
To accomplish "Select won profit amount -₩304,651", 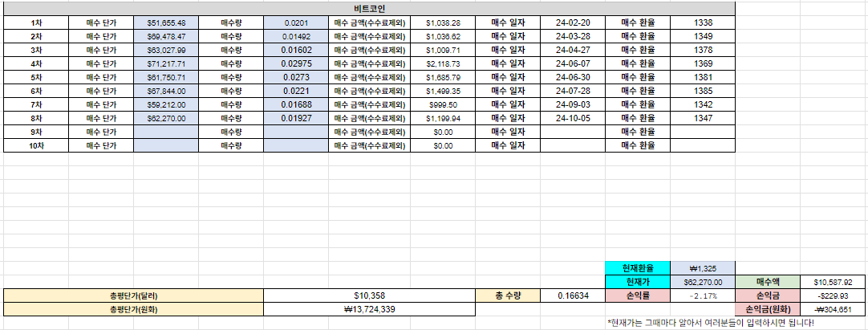I will [834, 309].
